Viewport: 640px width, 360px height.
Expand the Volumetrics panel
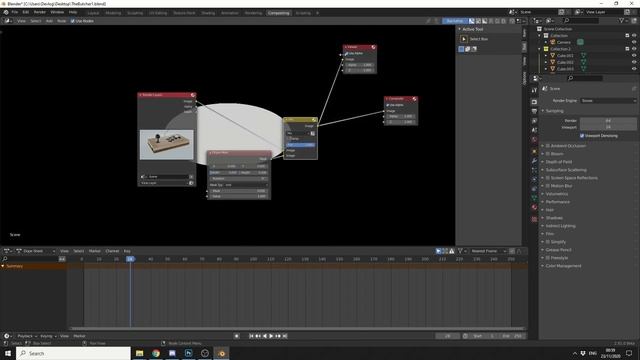point(556,194)
